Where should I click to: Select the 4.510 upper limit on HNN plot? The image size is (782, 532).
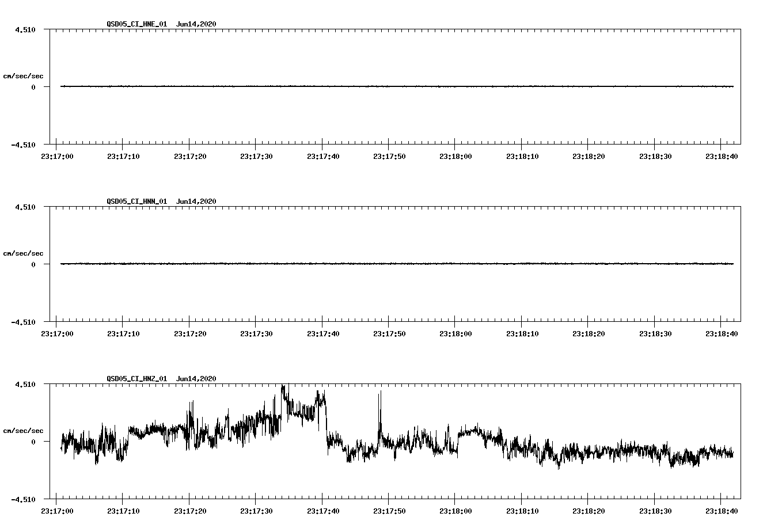click(25, 207)
